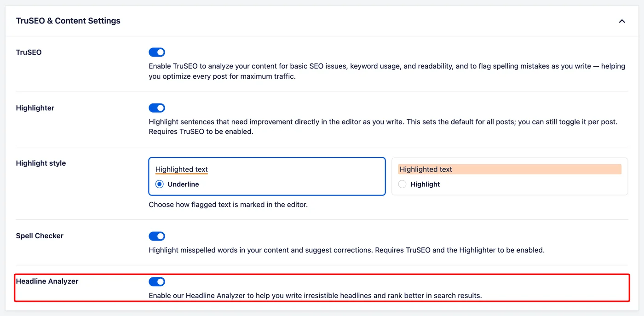The width and height of the screenshot is (644, 316).
Task: Turn off the Spell Checker switch
Action: pos(157,236)
